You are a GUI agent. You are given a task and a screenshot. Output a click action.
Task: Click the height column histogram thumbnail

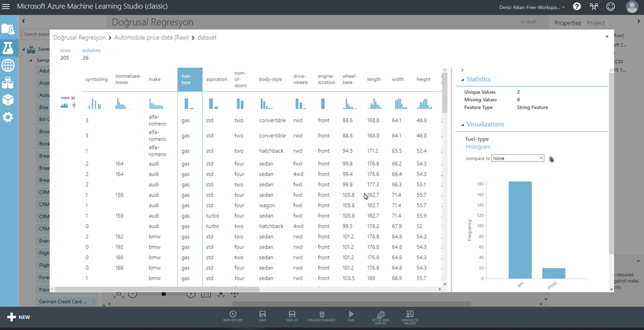tap(424, 103)
